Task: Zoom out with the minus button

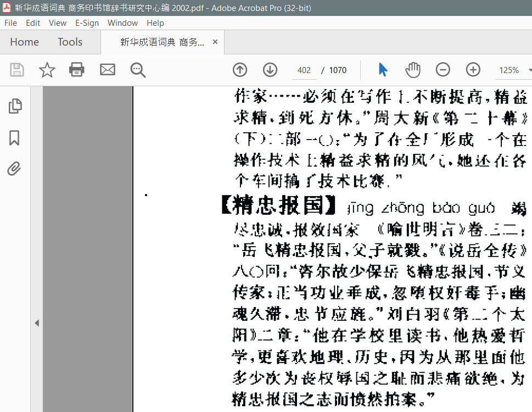Action: [x=443, y=70]
